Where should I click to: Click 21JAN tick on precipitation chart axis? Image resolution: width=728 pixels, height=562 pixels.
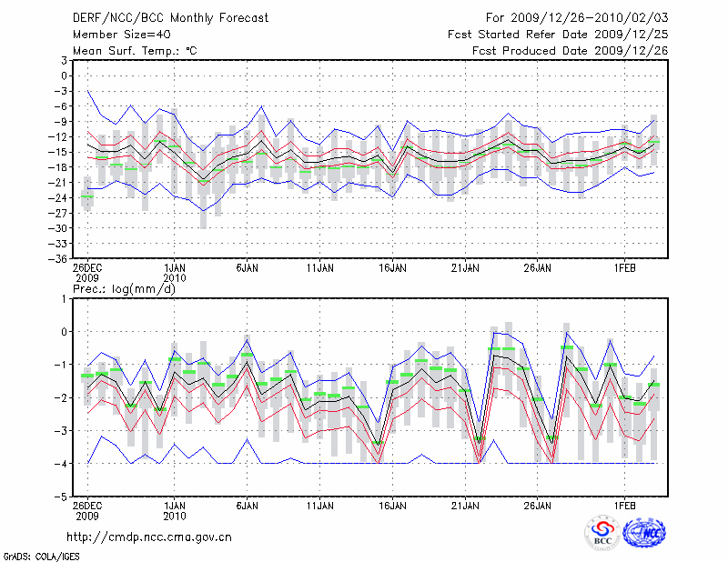point(465,504)
